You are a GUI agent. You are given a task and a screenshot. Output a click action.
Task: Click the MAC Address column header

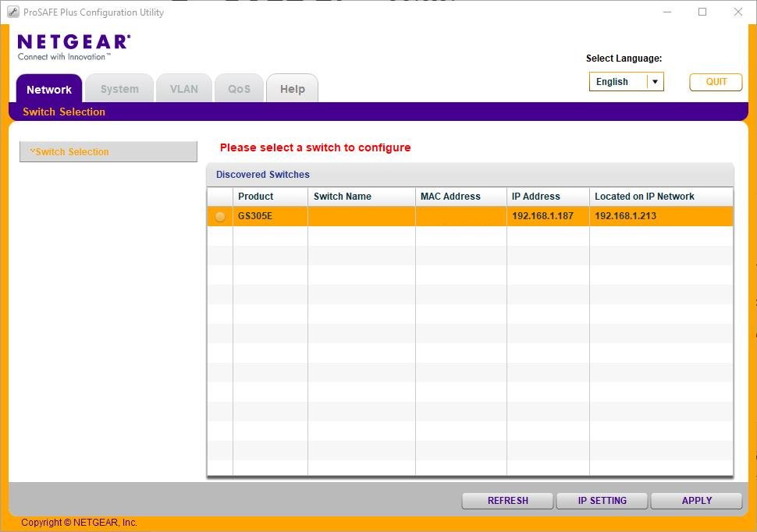tap(460, 197)
